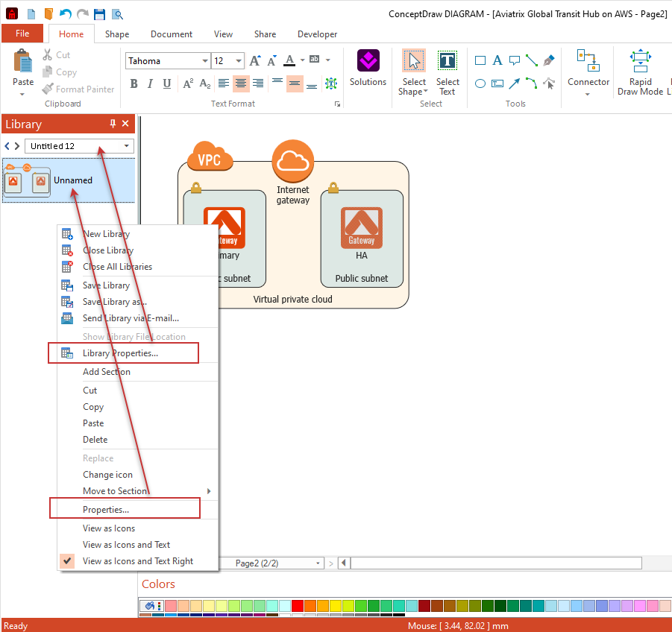Click the File button
672x632 pixels.
pos(22,34)
